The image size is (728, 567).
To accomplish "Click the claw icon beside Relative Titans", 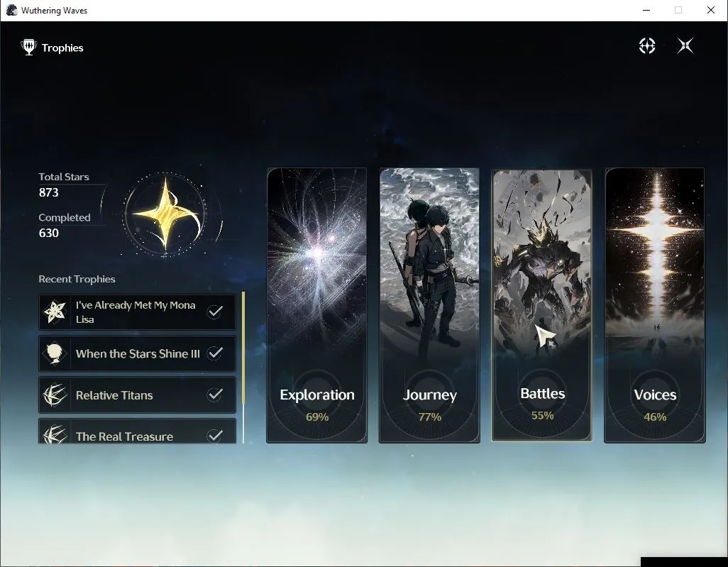I will point(55,395).
